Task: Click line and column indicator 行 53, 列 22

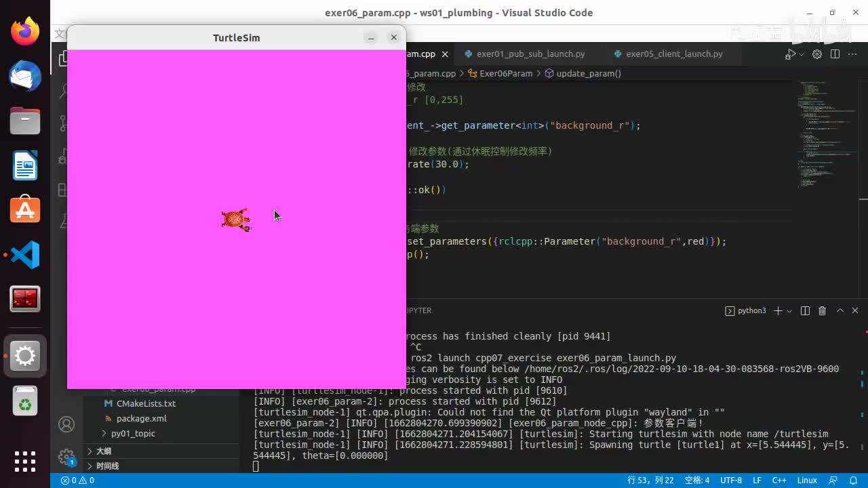Action: click(x=650, y=481)
